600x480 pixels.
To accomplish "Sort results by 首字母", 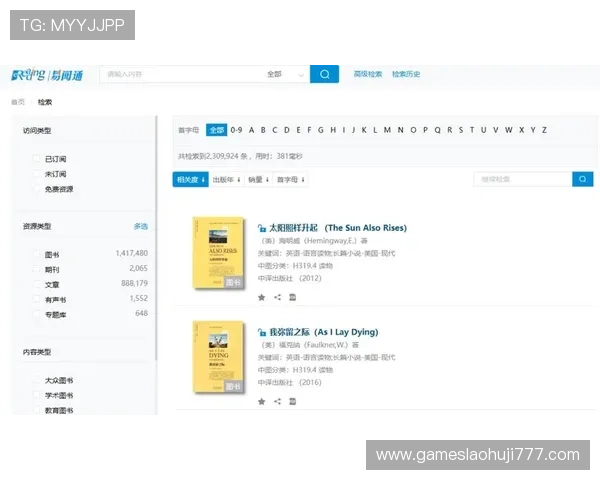I will coord(290,179).
